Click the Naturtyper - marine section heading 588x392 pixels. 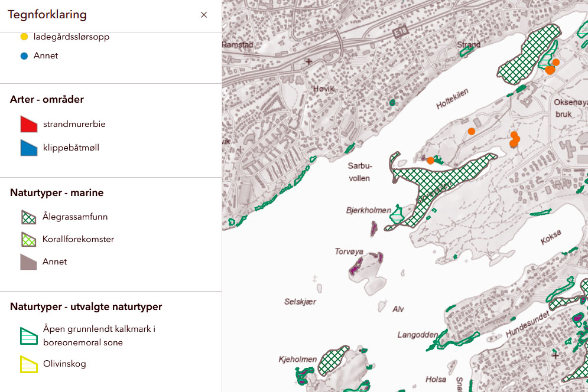click(57, 192)
